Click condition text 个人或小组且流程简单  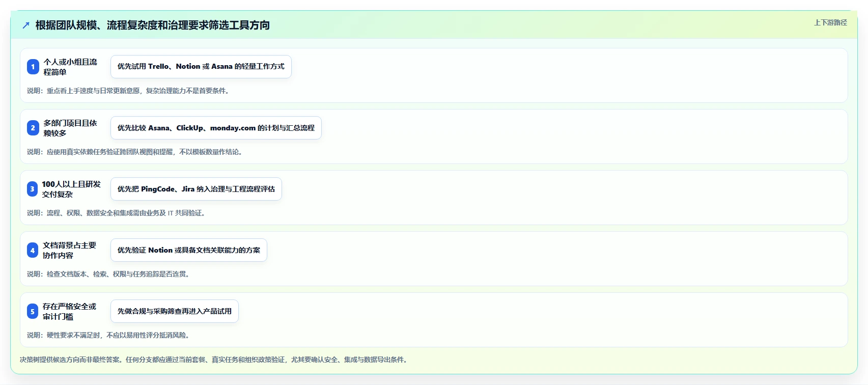(x=70, y=67)
